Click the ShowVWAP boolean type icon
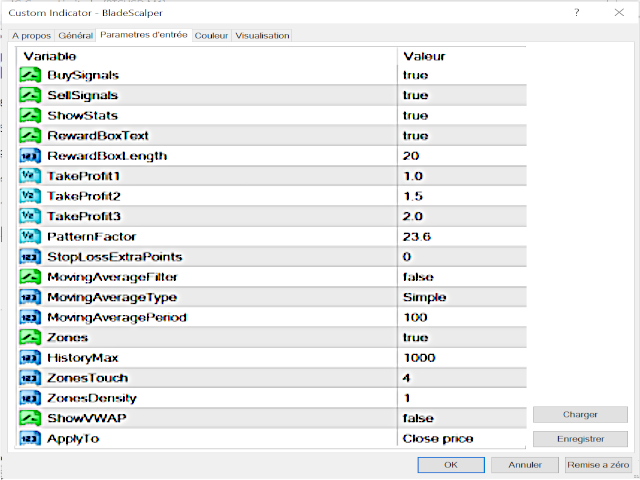Viewport: 640px width, 480px height. point(29,418)
